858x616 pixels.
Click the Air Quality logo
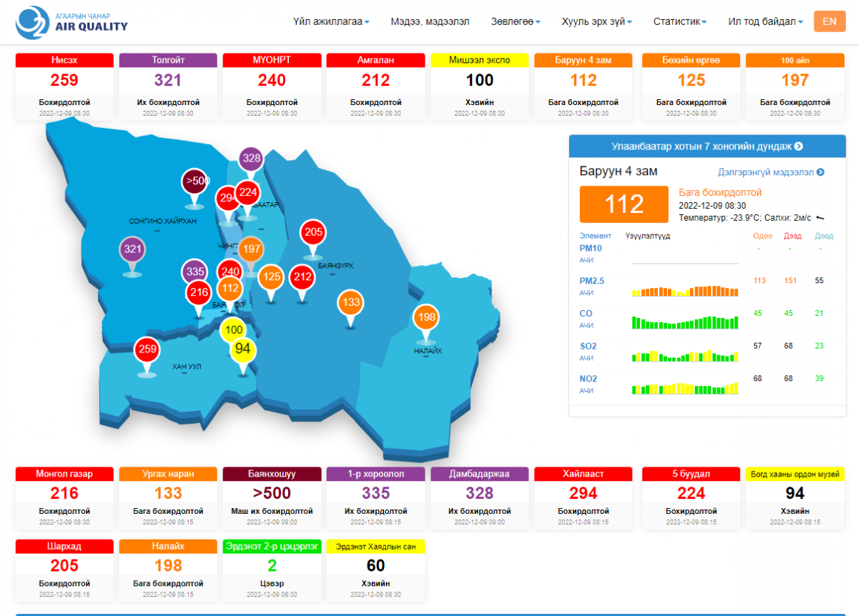click(71, 21)
